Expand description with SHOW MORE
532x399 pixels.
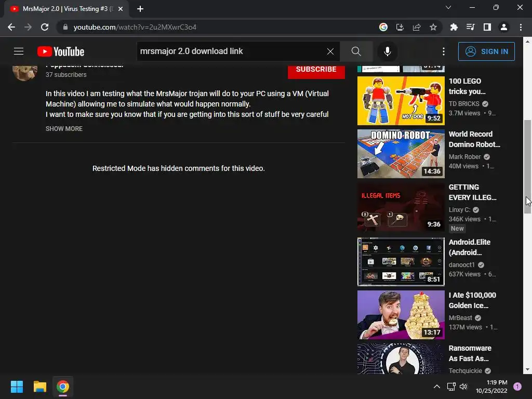pyautogui.click(x=64, y=129)
